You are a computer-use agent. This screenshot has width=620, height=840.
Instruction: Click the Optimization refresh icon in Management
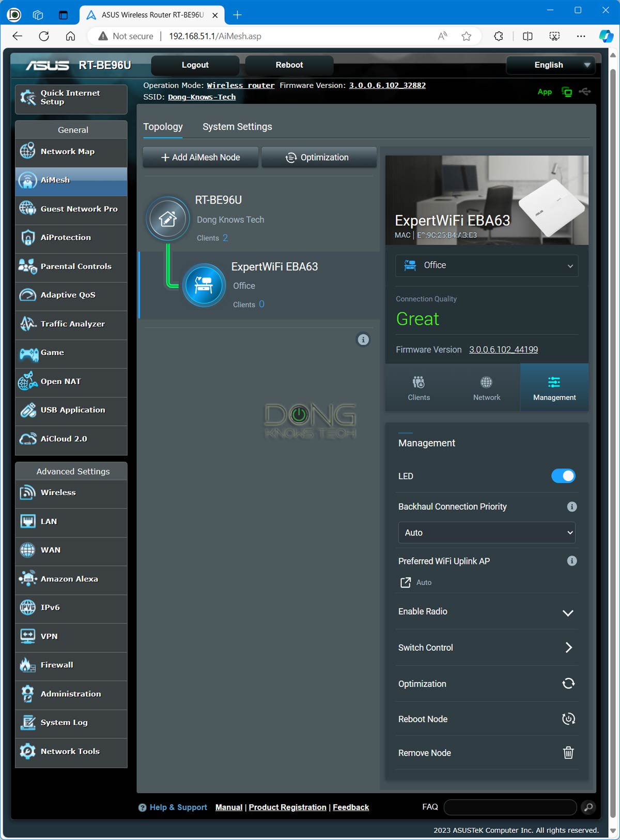(x=568, y=683)
